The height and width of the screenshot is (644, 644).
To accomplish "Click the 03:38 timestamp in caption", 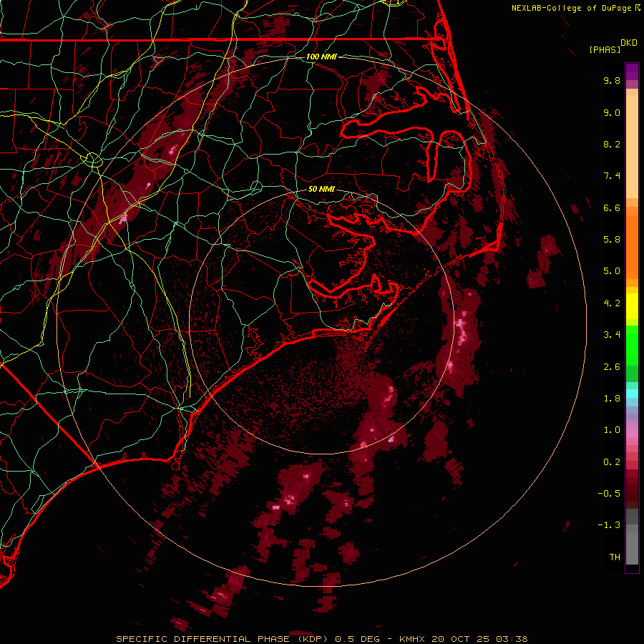I will coord(512,639).
